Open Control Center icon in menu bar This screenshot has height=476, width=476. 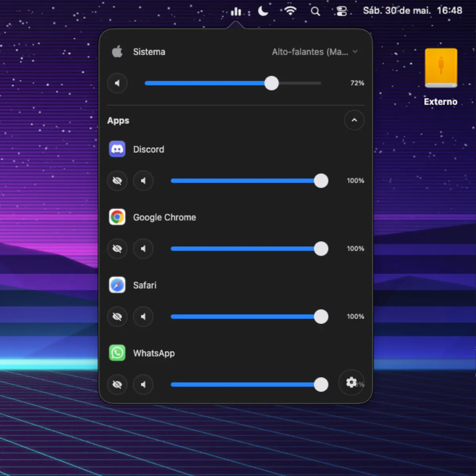pos(342,12)
